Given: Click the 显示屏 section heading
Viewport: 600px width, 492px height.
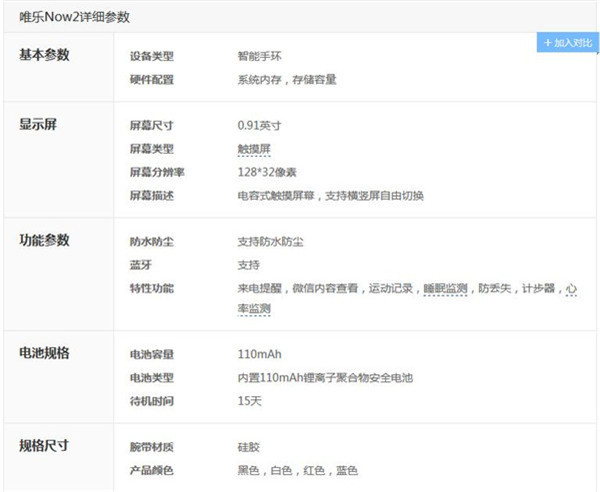Looking at the screenshot, I should (x=38, y=124).
